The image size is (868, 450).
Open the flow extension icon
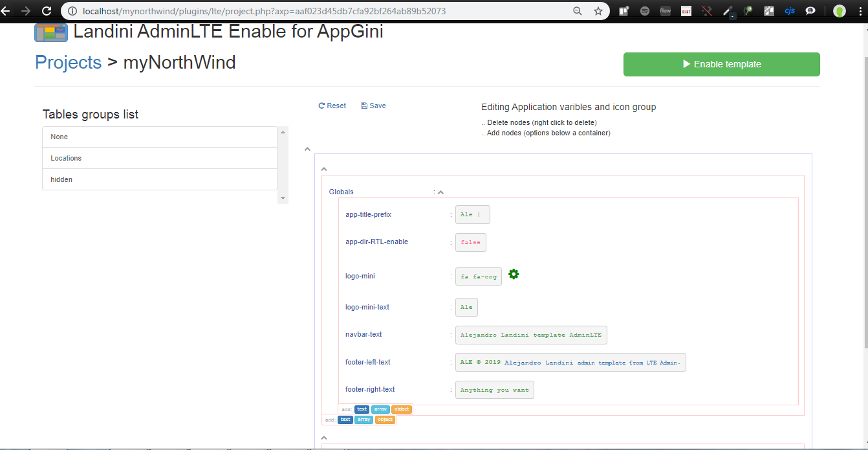pos(666,11)
